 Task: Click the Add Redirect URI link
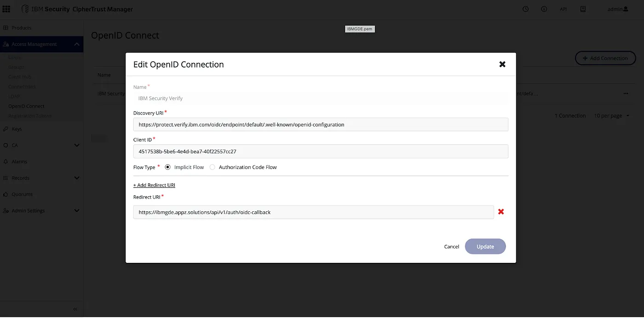(x=154, y=185)
